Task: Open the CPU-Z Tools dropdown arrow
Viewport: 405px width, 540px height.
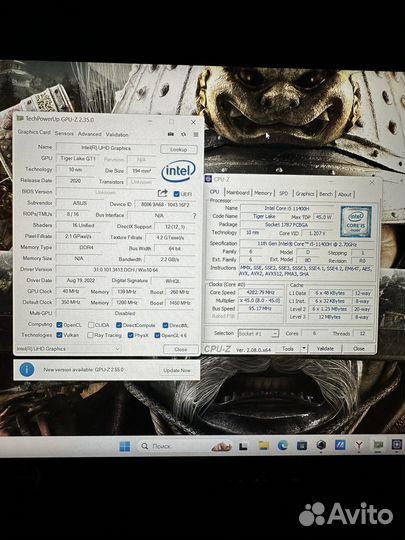Action: pyautogui.click(x=304, y=348)
